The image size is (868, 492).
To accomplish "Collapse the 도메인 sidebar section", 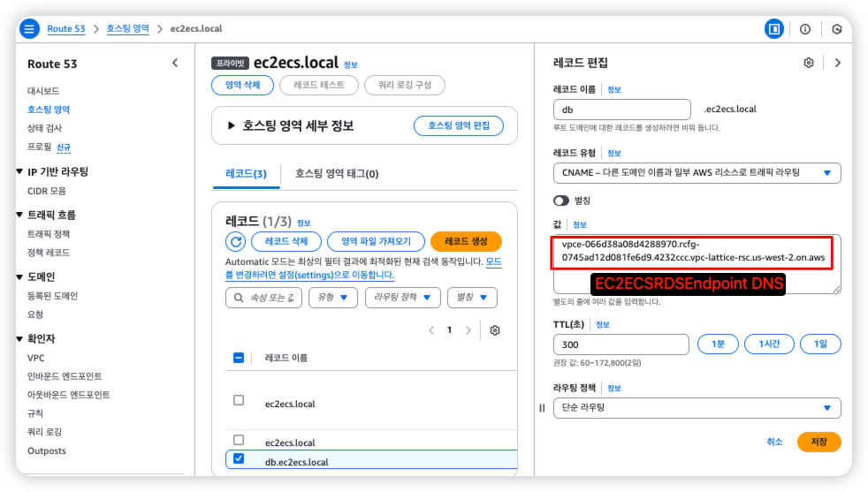I will coord(20,276).
